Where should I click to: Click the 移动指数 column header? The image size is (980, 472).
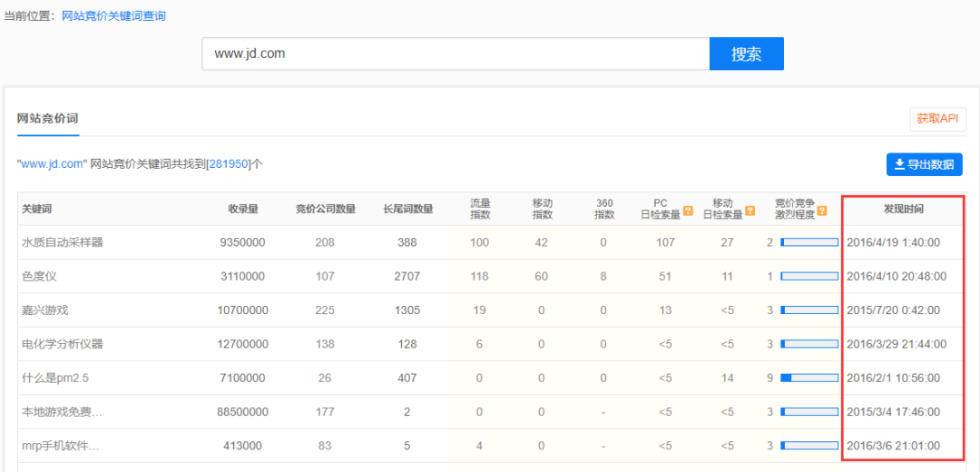pyautogui.click(x=542, y=209)
